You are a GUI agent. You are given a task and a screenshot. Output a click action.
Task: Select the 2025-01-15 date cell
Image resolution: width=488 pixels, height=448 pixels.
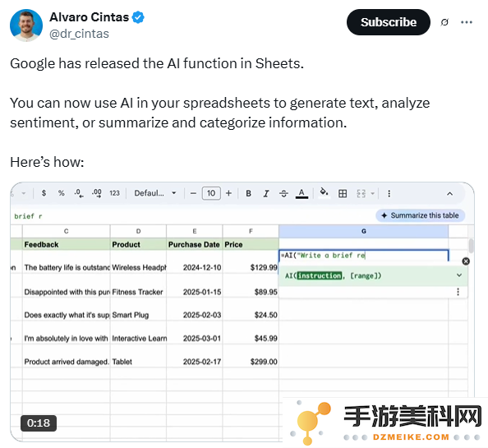(x=195, y=286)
